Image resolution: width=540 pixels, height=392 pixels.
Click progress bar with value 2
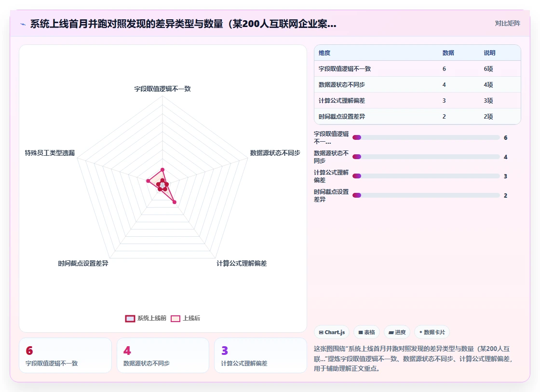(426, 195)
